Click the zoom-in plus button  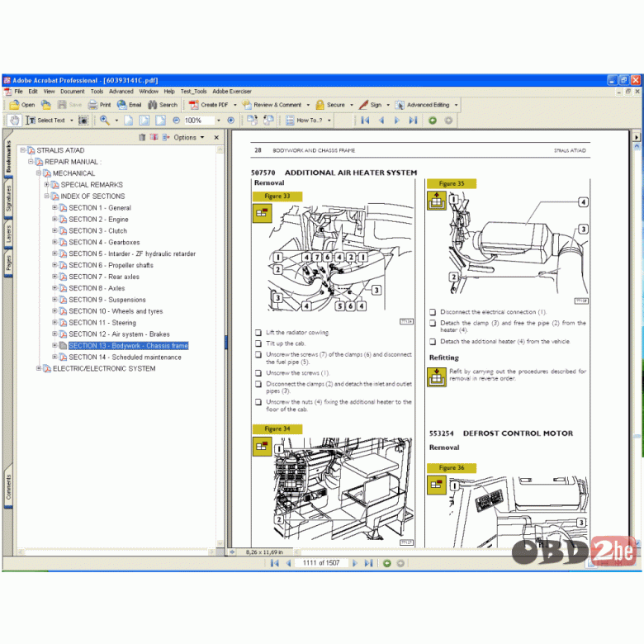(231, 121)
